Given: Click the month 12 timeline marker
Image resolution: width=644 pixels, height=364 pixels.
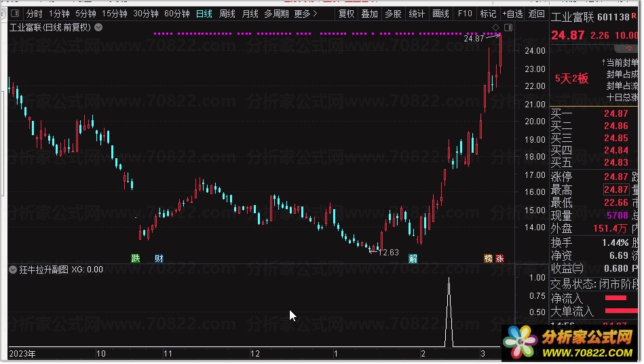Looking at the screenshot, I should point(255,354).
